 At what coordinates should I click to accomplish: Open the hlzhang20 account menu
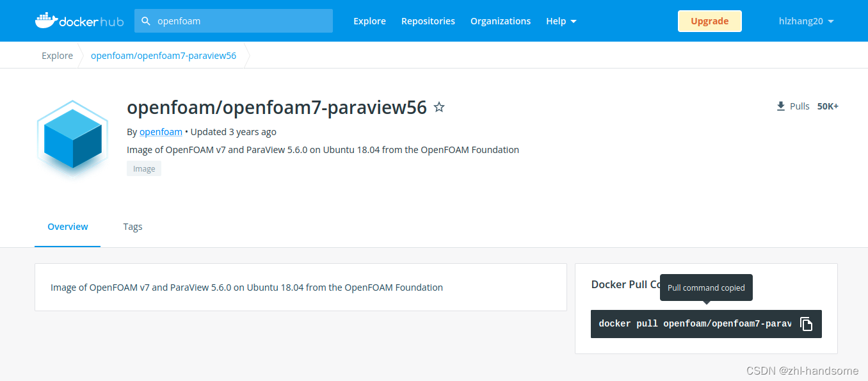[x=805, y=20]
